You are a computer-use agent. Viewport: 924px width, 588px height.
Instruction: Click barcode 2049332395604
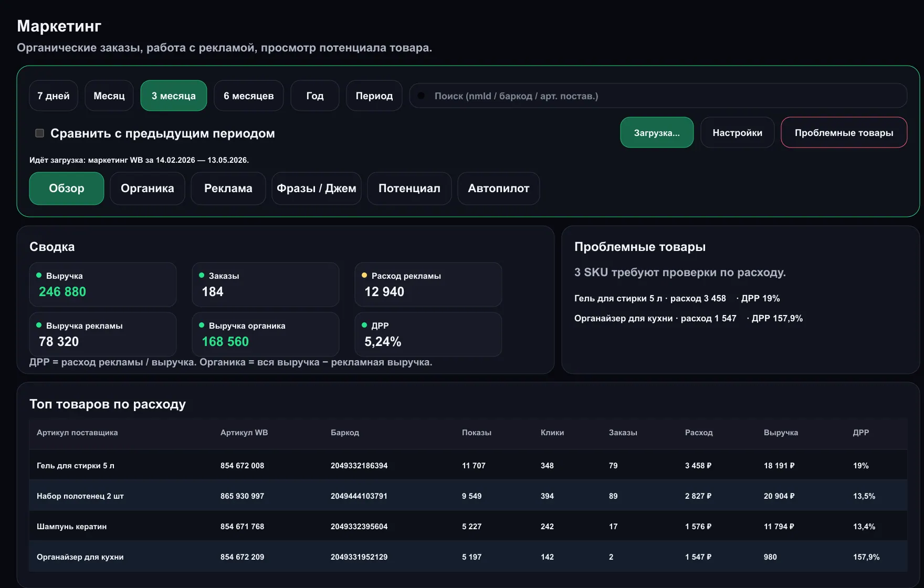click(359, 527)
